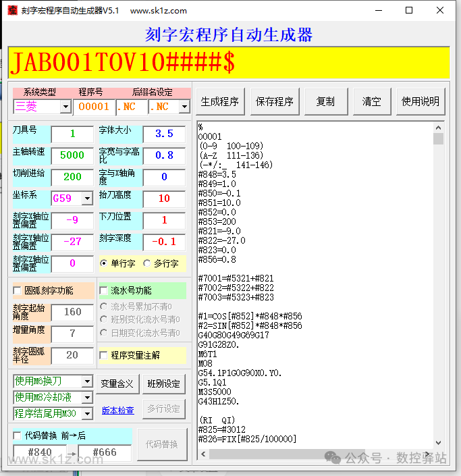Click 抬刀高度 10 field
Image resolution: width=461 pixels, height=476 pixels.
(x=164, y=199)
